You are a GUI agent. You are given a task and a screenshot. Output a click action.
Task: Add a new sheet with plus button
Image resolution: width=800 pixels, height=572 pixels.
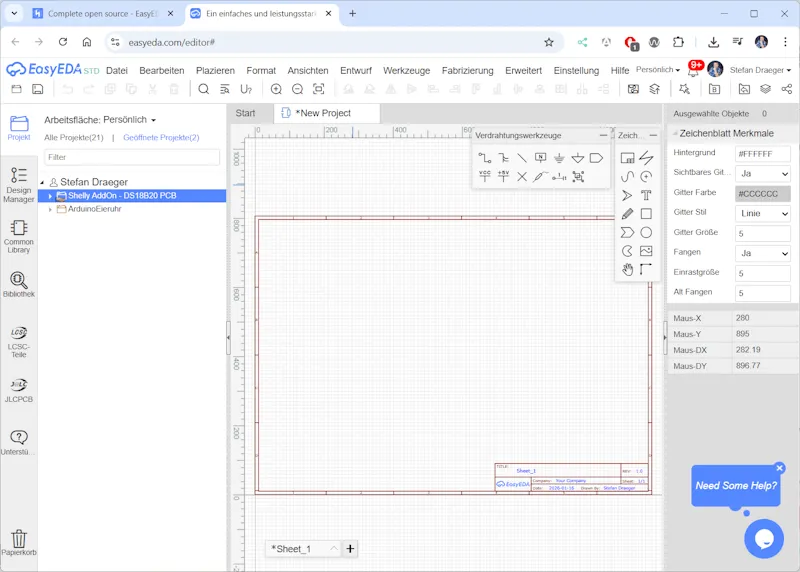click(350, 549)
